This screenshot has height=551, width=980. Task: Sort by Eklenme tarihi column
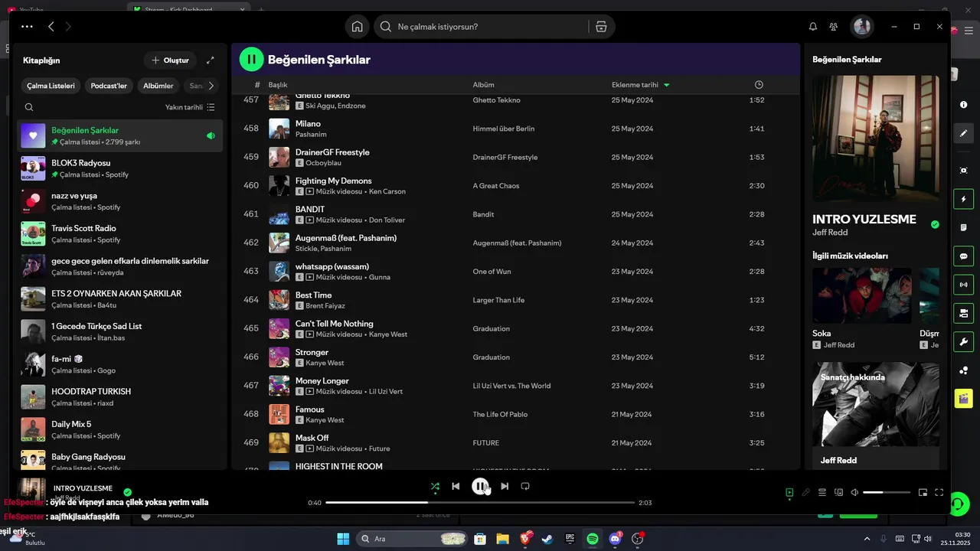pos(635,85)
